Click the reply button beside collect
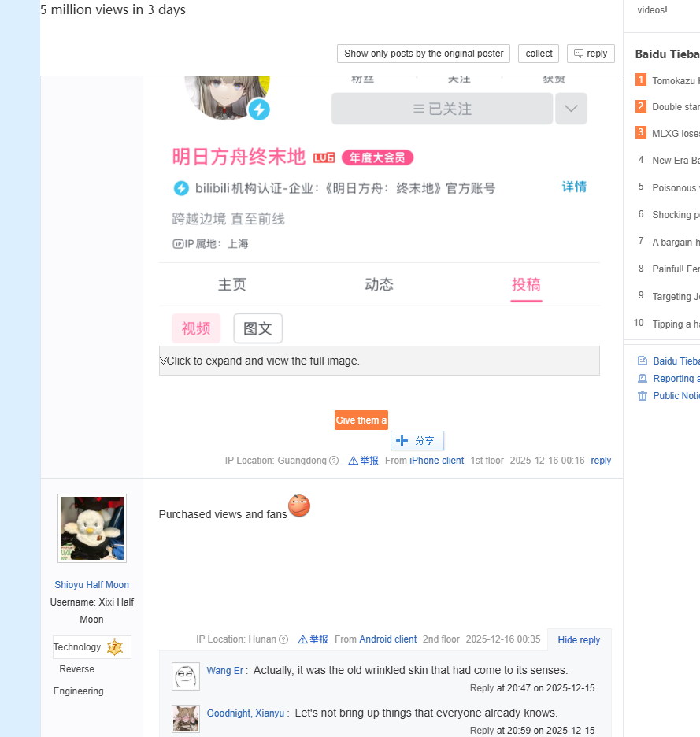This screenshot has height=737, width=700. [x=591, y=54]
